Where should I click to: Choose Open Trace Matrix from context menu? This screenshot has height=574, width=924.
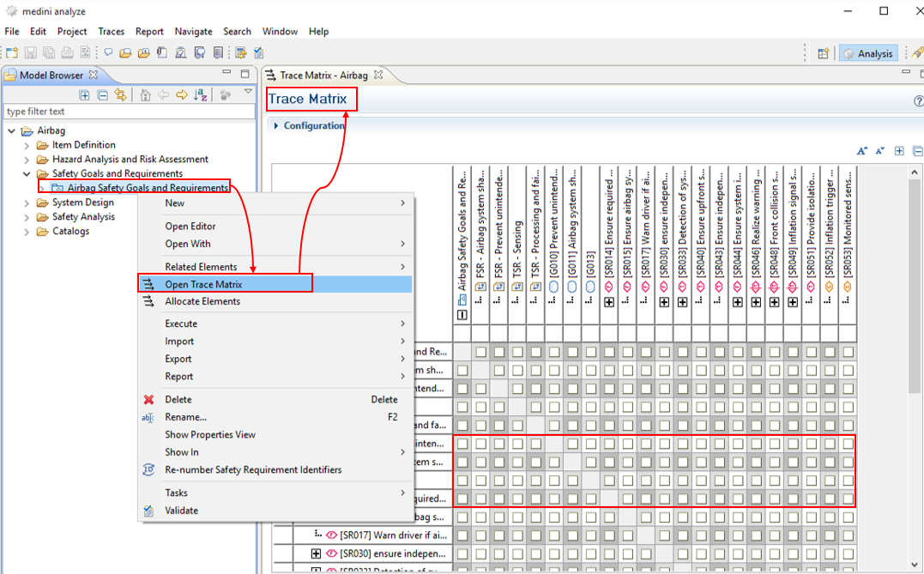[x=203, y=284]
